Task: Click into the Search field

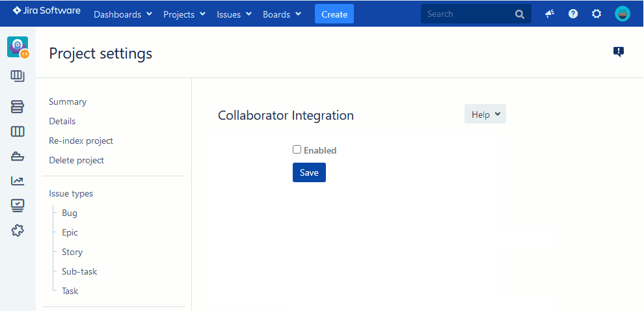Action: point(468,14)
